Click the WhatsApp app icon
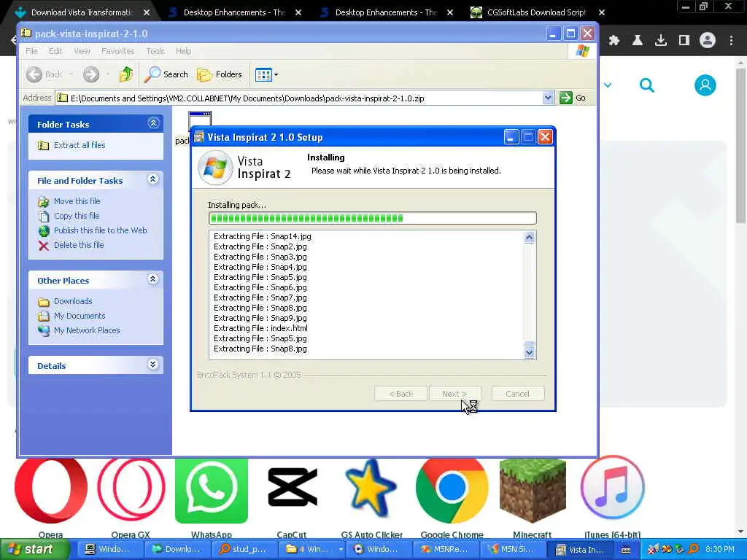This screenshot has width=747, height=560. point(212,491)
